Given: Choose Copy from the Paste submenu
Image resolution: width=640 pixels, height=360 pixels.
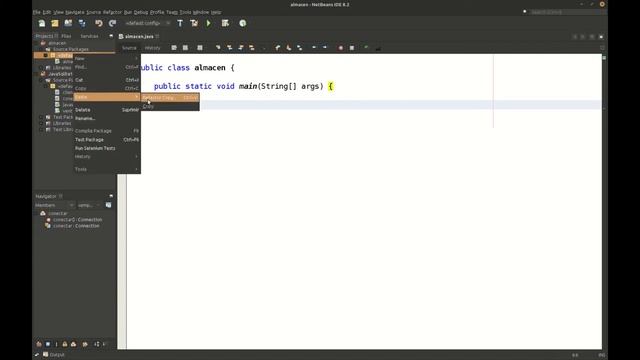Looking at the screenshot, I should click(170, 106).
